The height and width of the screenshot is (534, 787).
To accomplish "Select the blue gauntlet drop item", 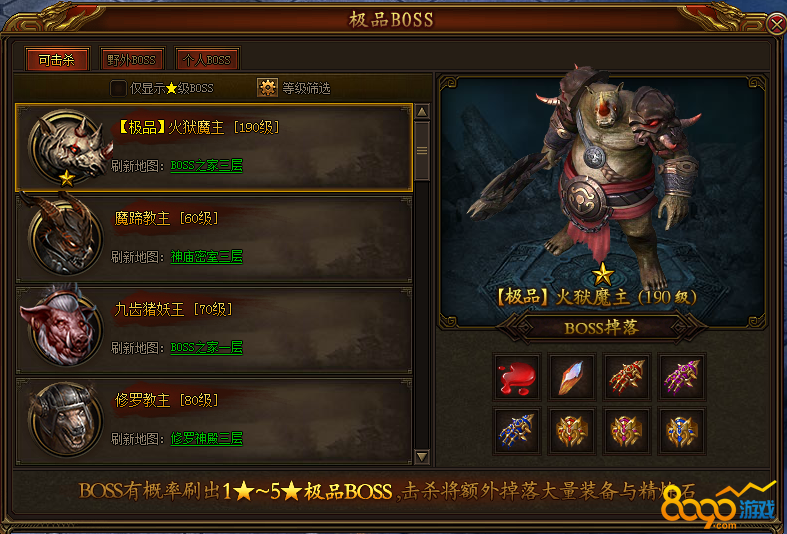I will [x=517, y=431].
